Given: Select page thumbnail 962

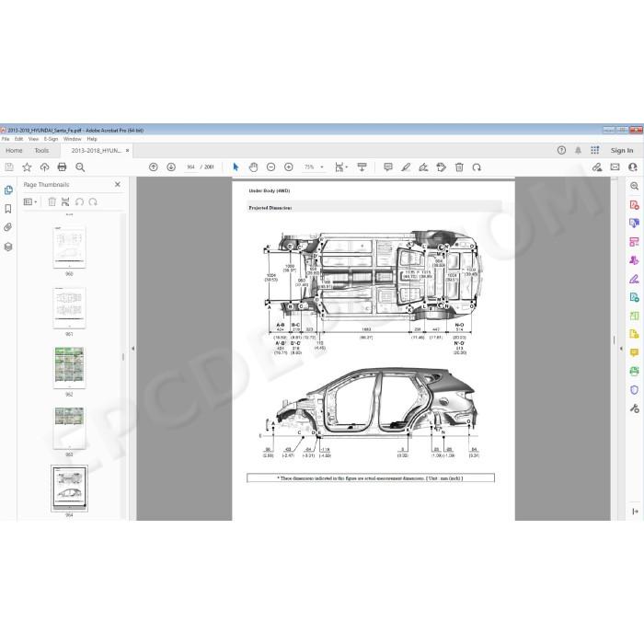Looking at the screenshot, I should click(69, 367).
